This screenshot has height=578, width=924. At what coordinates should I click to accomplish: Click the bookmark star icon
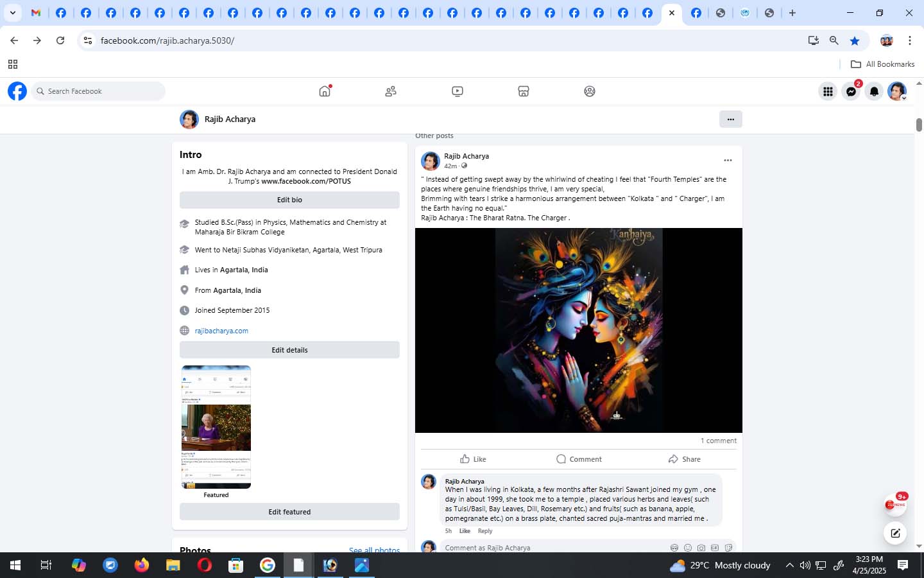pyautogui.click(x=855, y=40)
